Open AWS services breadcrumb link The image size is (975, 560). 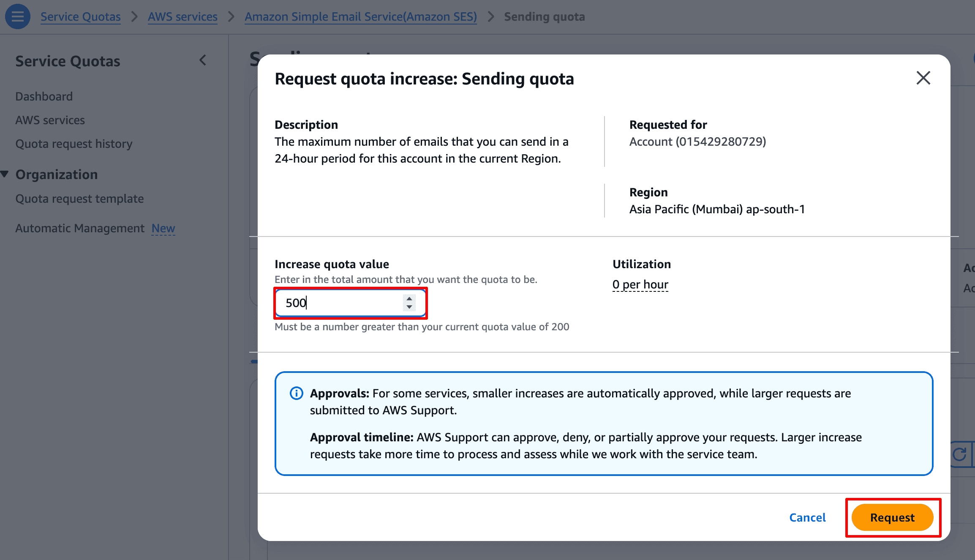click(x=182, y=16)
